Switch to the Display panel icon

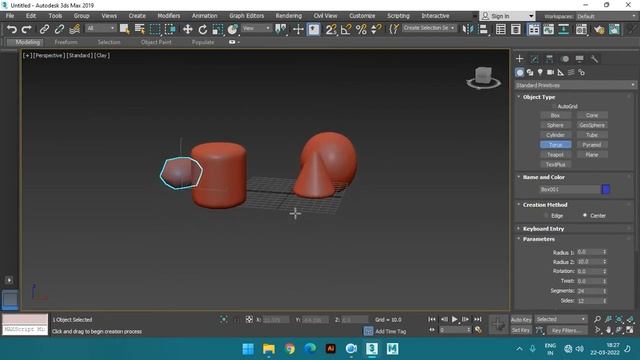point(580,59)
